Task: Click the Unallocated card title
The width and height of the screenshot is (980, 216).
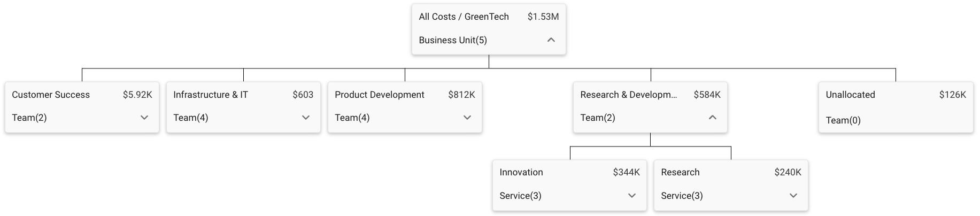Action: coord(850,95)
